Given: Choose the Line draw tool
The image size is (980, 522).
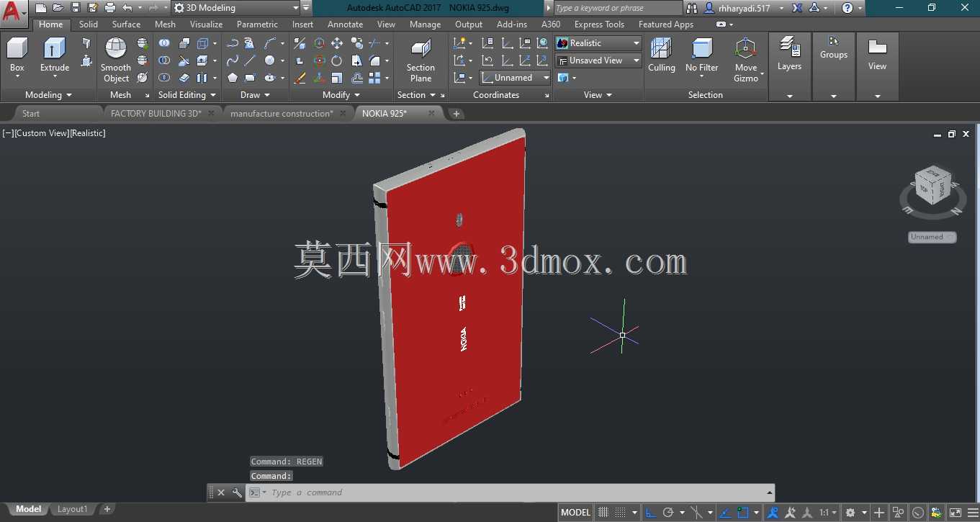Looking at the screenshot, I should (x=250, y=60).
